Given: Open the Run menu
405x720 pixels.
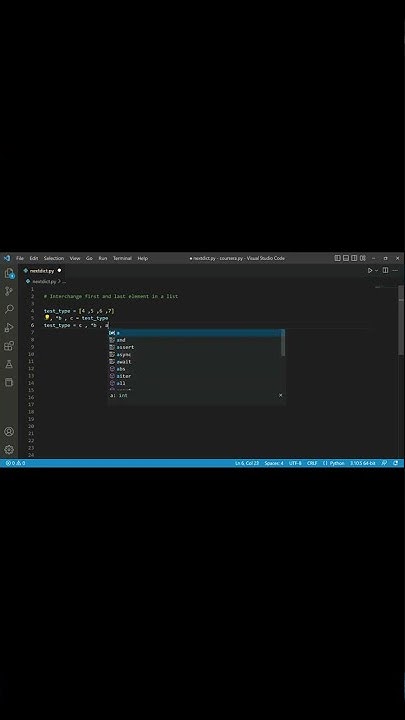Looking at the screenshot, I should point(103,259).
